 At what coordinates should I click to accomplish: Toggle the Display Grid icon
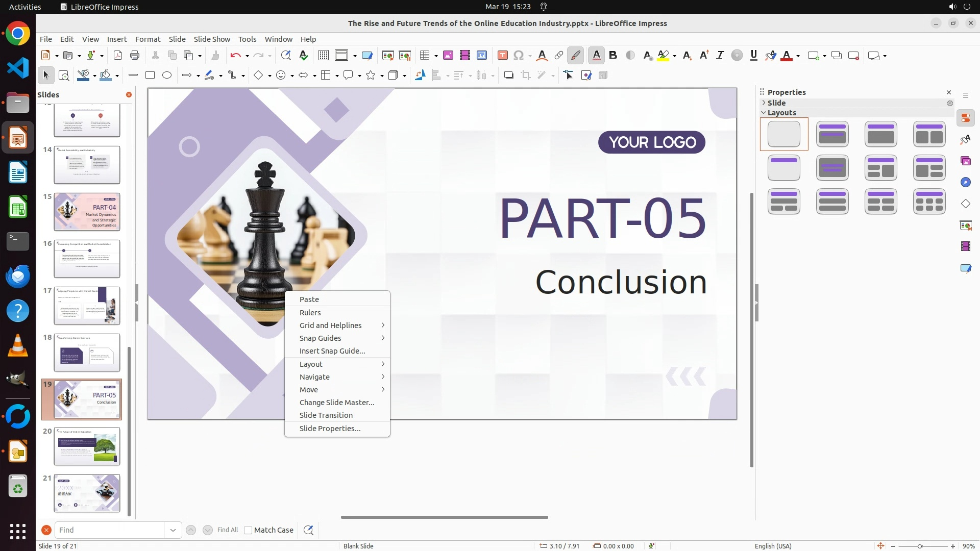[323, 56]
